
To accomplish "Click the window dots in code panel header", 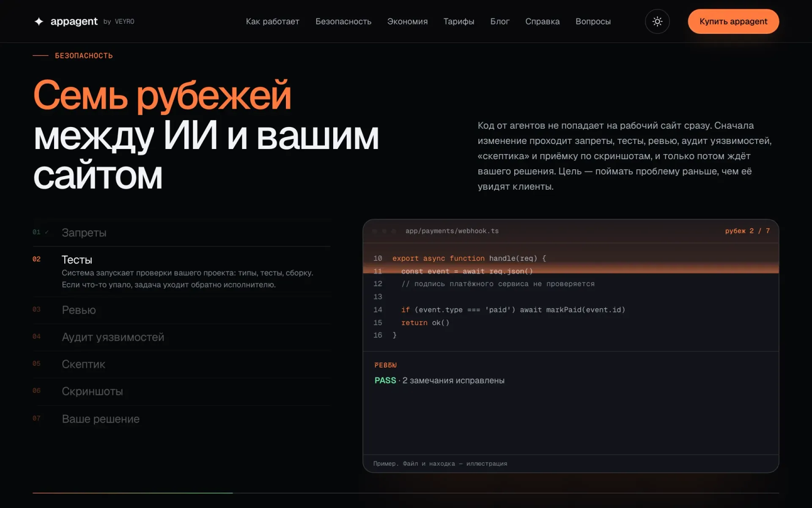I will 384,231.
